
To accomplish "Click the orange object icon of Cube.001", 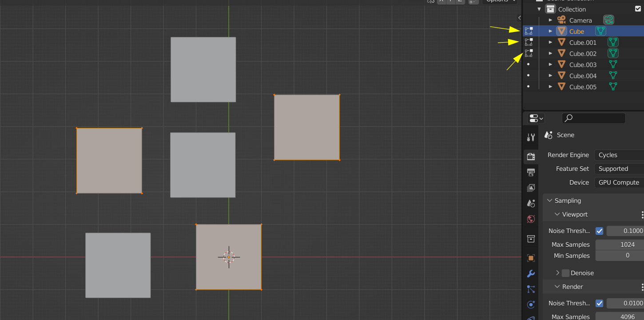I will click(x=561, y=42).
